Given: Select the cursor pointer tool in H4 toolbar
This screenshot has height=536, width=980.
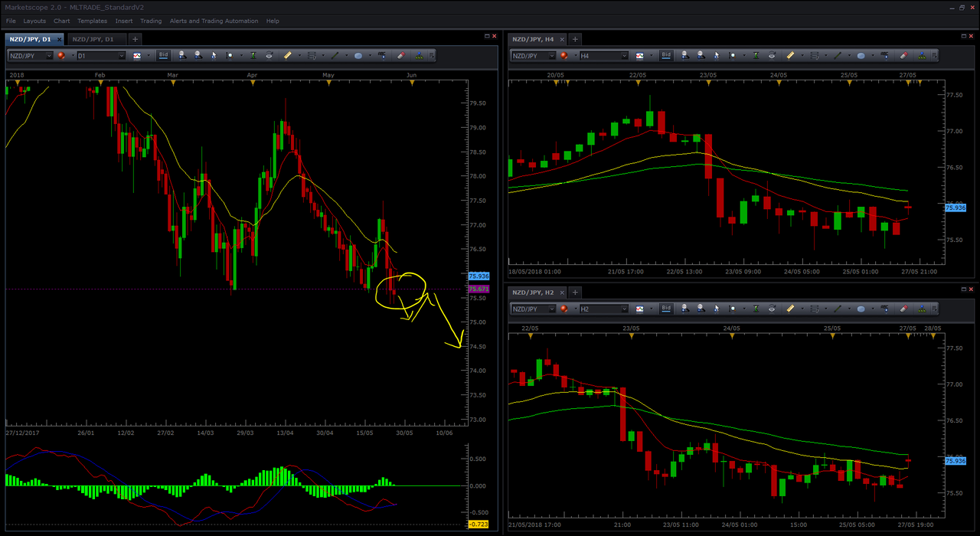Looking at the screenshot, I should click(x=717, y=55).
